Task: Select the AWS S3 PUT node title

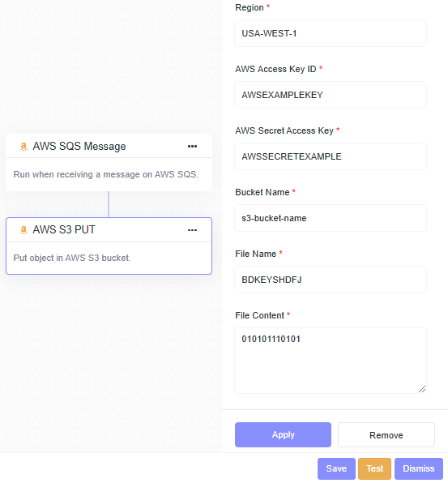Action: pos(64,230)
